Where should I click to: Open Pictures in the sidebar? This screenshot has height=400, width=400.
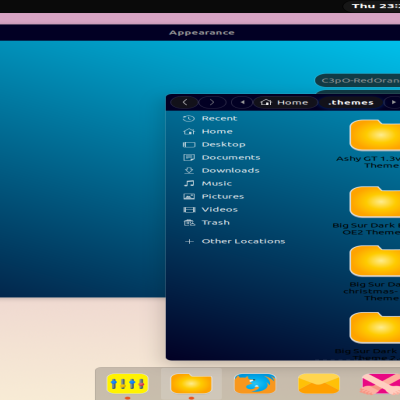(x=223, y=196)
